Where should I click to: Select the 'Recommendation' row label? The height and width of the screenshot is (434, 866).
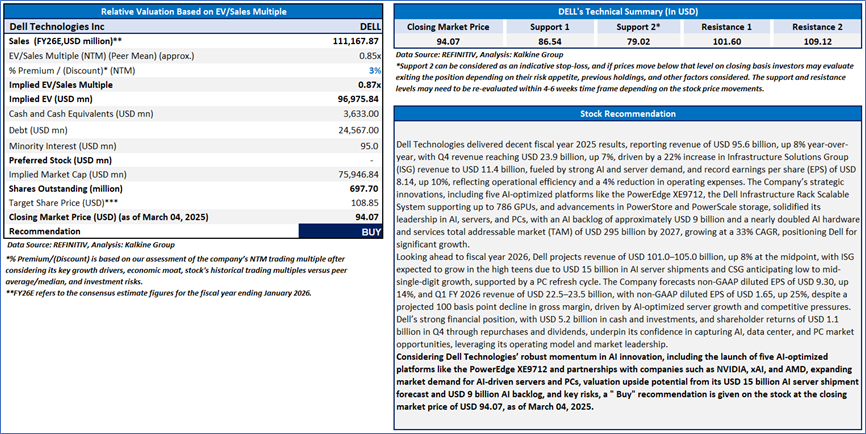tap(45, 231)
